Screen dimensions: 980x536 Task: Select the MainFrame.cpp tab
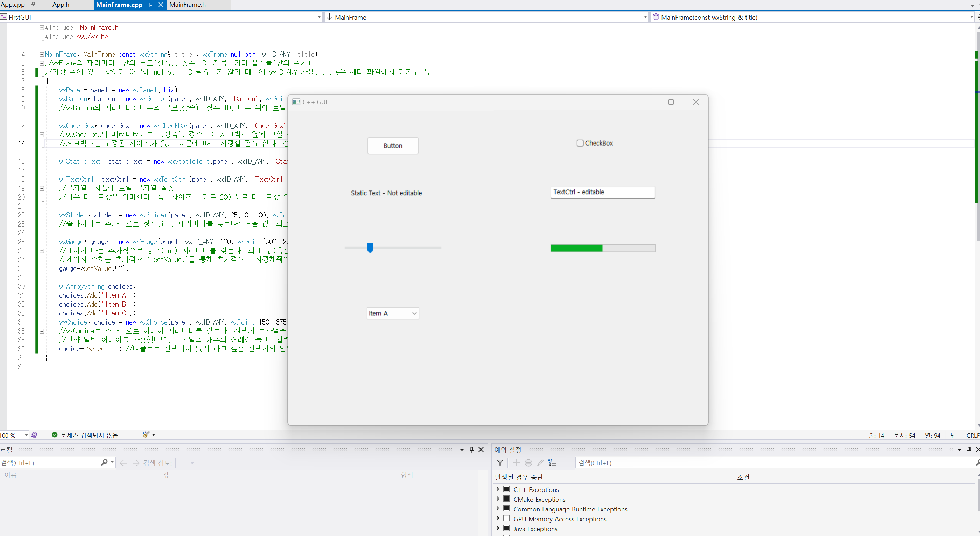(x=119, y=5)
